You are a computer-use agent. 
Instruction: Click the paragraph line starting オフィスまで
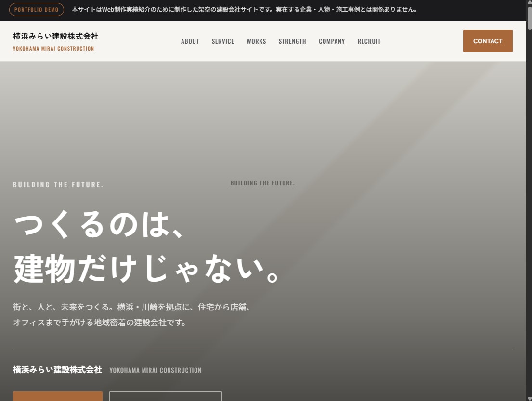[x=100, y=323]
